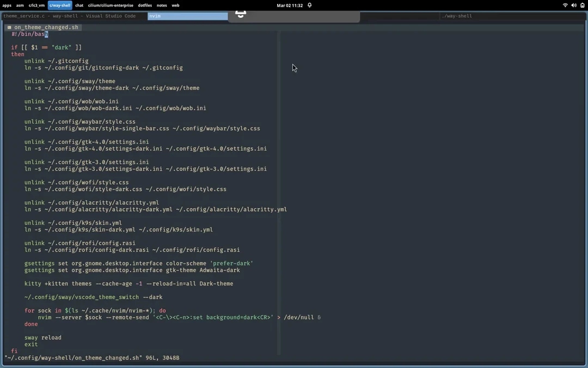Check the battery status icon
The image size is (588, 368).
pos(582,5)
